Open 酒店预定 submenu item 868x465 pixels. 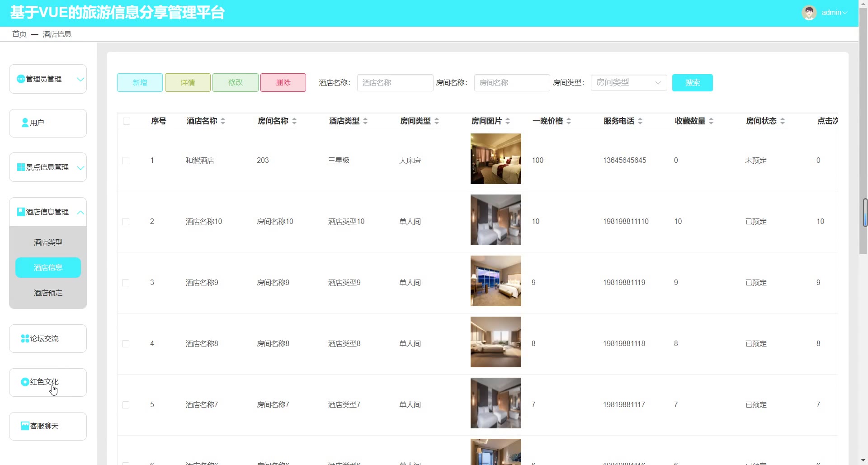48,293
